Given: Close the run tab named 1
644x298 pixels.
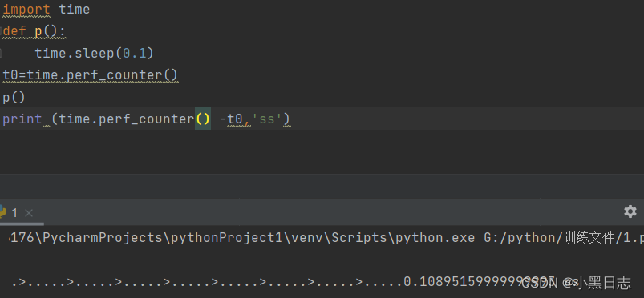Looking at the screenshot, I should pyautogui.click(x=29, y=213).
